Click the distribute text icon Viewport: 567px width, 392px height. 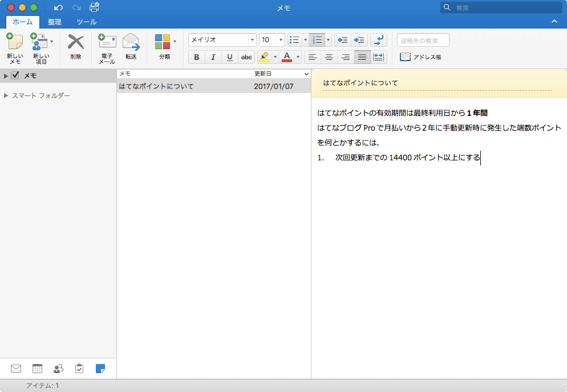click(379, 57)
